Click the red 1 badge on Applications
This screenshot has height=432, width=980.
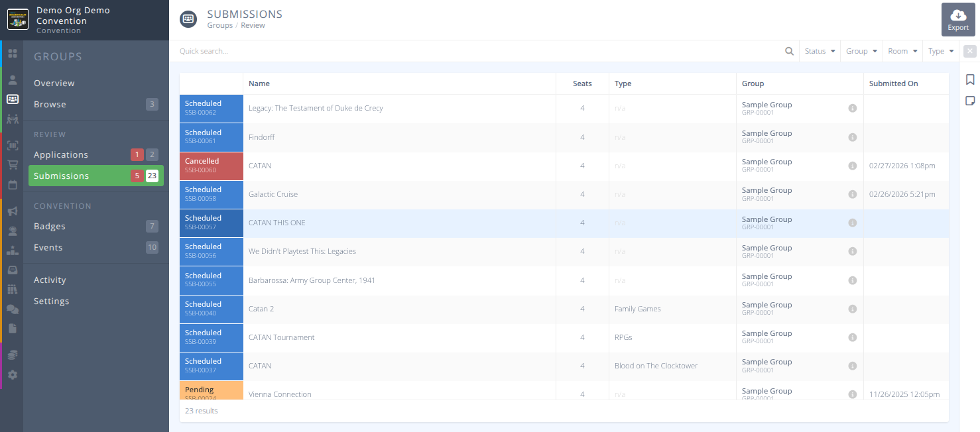coord(137,154)
